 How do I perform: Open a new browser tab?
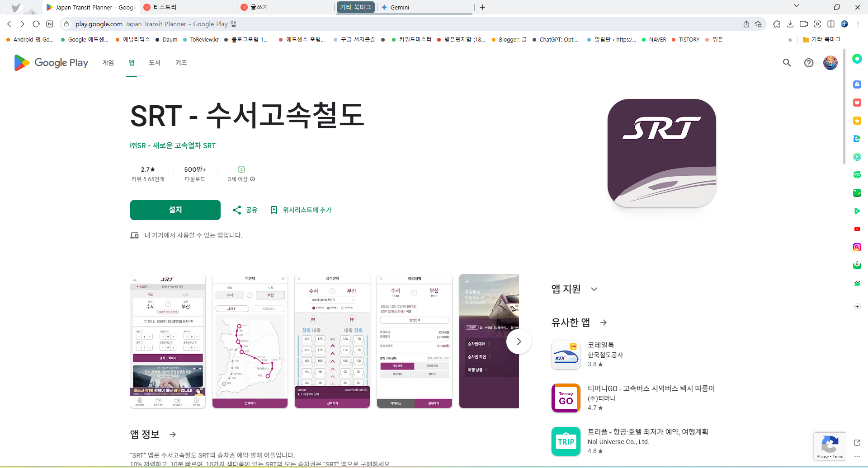[482, 7]
